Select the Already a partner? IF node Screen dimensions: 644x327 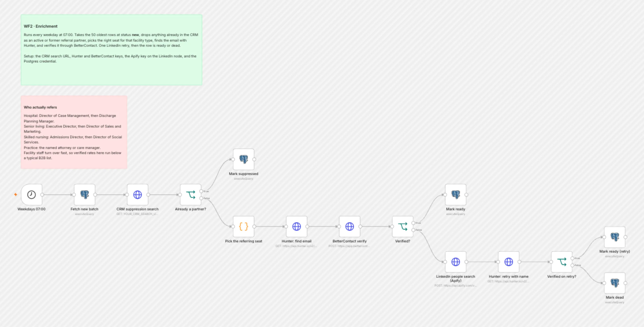(190, 195)
